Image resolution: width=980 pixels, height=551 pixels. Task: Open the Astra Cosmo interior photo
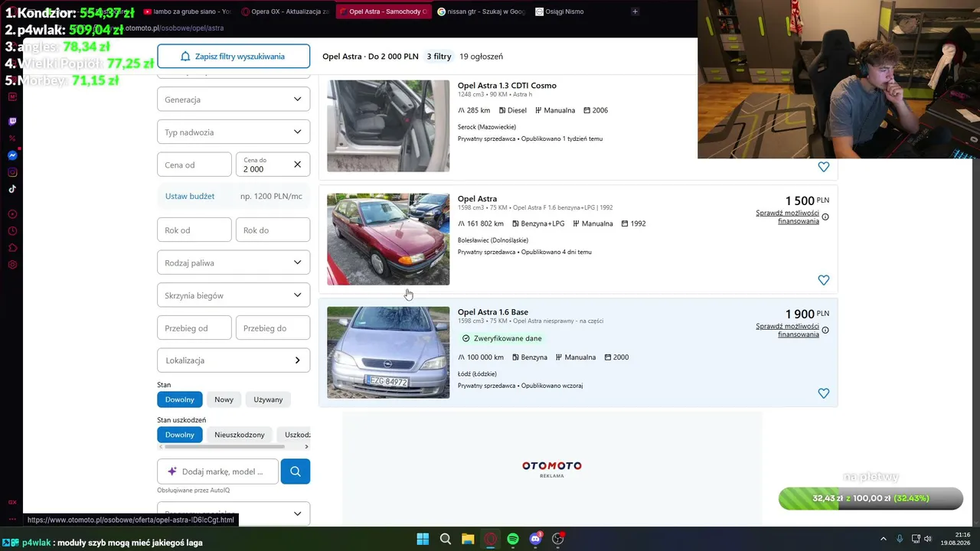[388, 126]
